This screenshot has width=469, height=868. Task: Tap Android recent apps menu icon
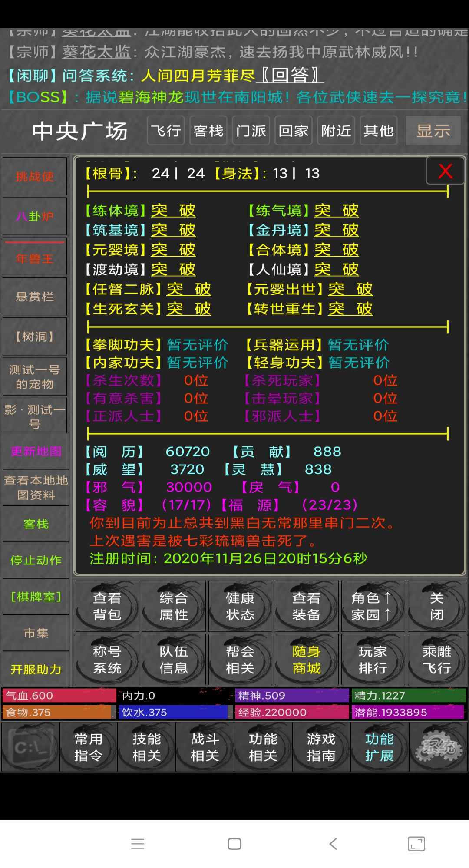[138, 844]
